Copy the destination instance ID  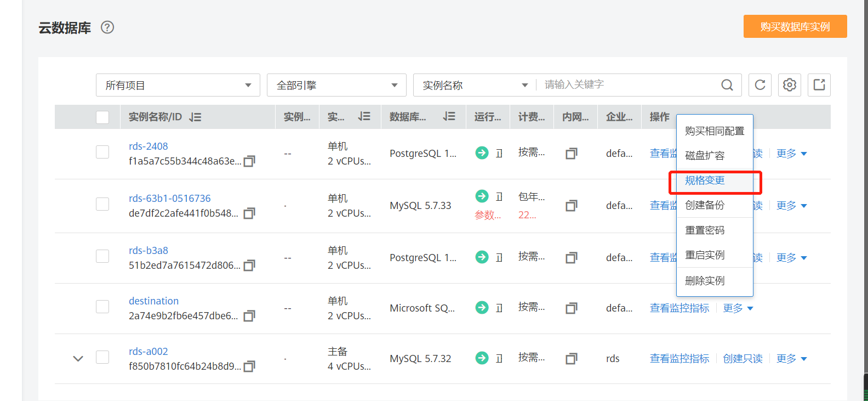pyautogui.click(x=249, y=316)
